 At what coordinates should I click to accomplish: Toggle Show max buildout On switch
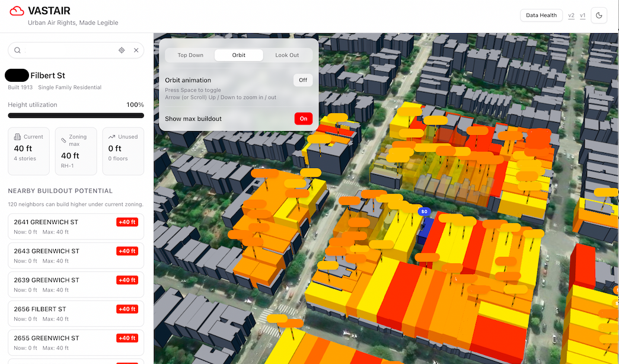point(303,119)
